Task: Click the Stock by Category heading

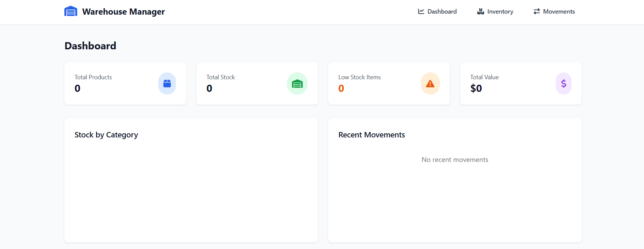Action: [x=106, y=135]
